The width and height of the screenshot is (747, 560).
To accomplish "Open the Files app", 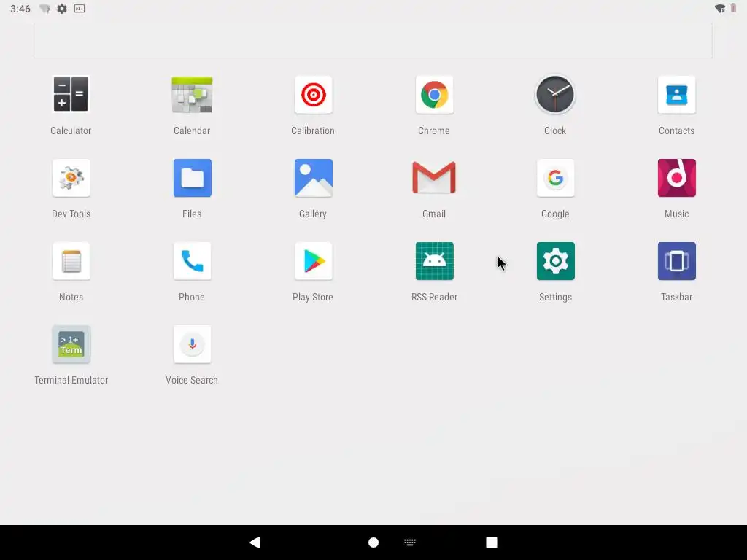I will (x=192, y=178).
